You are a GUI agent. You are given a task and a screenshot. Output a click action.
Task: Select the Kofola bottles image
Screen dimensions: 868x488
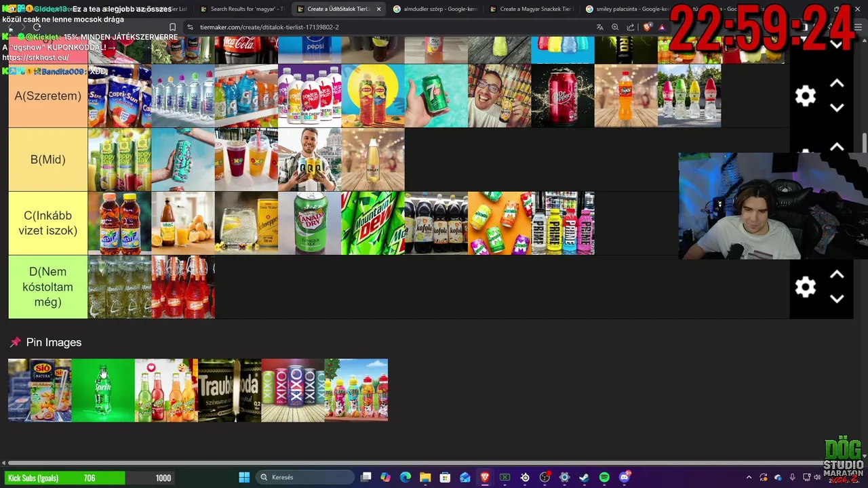click(x=436, y=224)
